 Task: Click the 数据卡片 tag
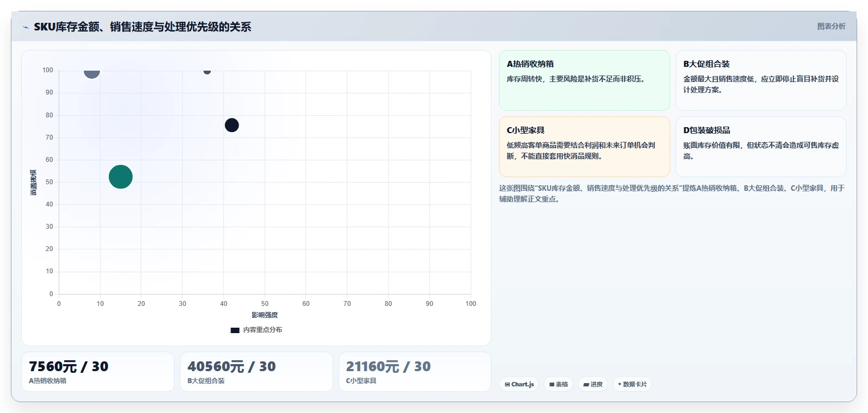coord(632,384)
